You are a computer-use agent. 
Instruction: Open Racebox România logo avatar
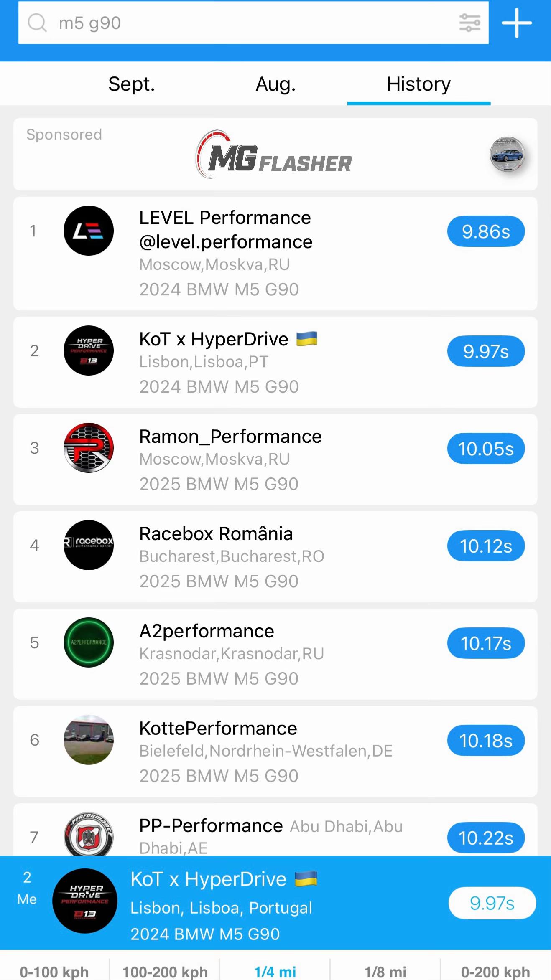89,545
